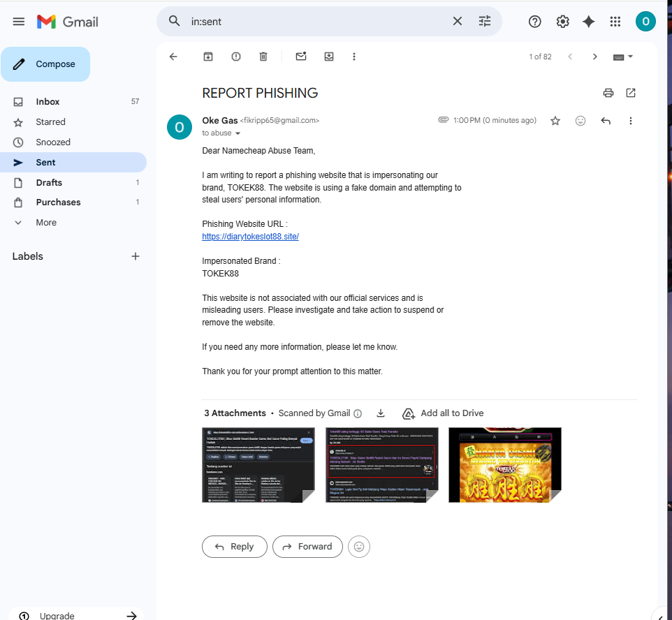Viewport: 672px width, 620px height.
Task: Add an emoji reaction in header
Action: coord(580,121)
